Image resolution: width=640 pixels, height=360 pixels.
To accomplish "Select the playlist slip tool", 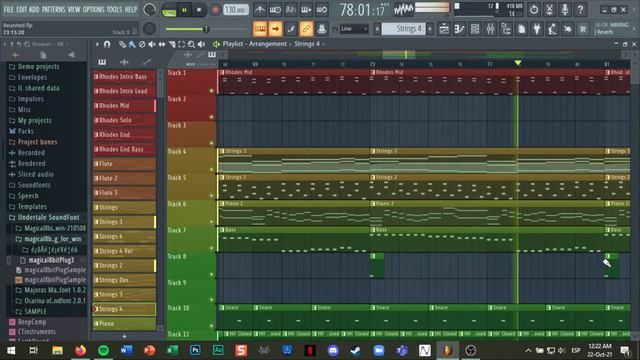I will 162,44.
